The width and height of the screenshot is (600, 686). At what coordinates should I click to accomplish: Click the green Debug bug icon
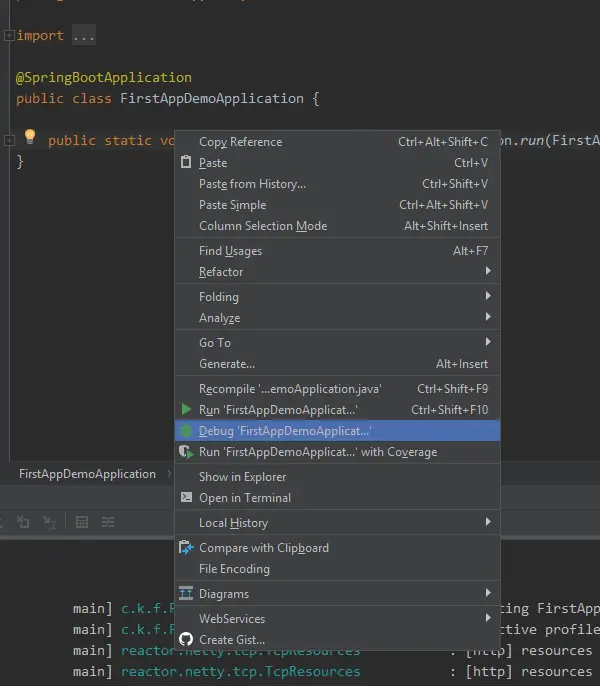tap(186, 431)
